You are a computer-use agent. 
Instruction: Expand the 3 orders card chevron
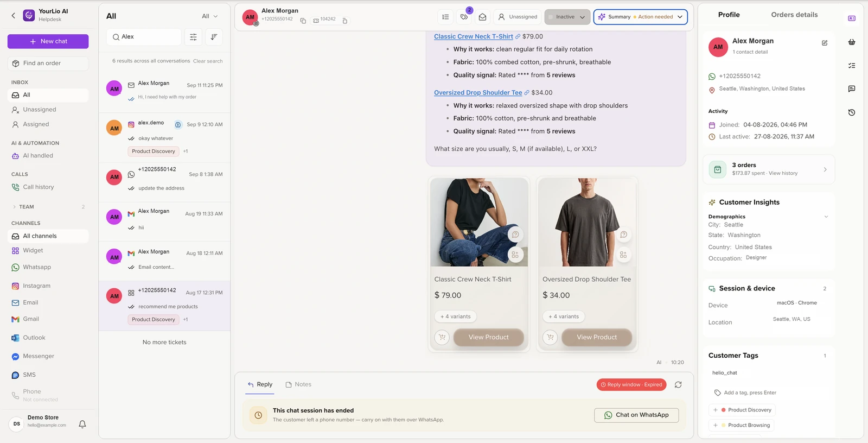pos(825,169)
